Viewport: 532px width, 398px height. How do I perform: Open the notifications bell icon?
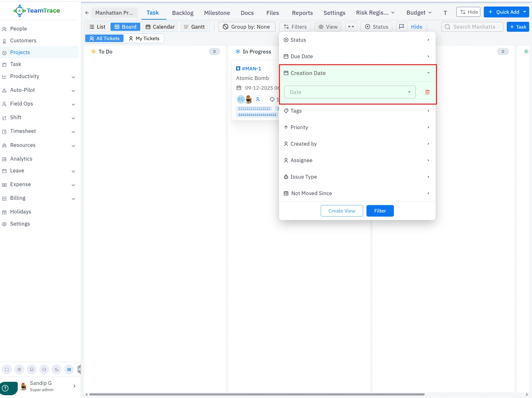(32, 369)
